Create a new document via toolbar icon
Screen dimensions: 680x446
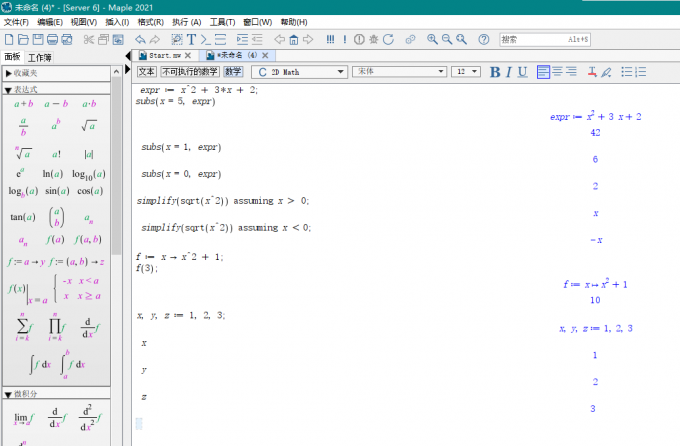(9, 39)
